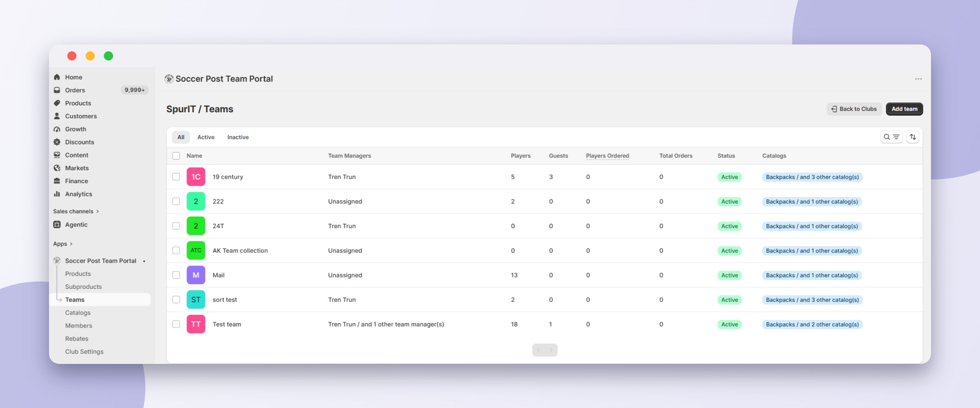Click the Analytics bar chart icon
The height and width of the screenshot is (408, 980).
[x=57, y=194]
